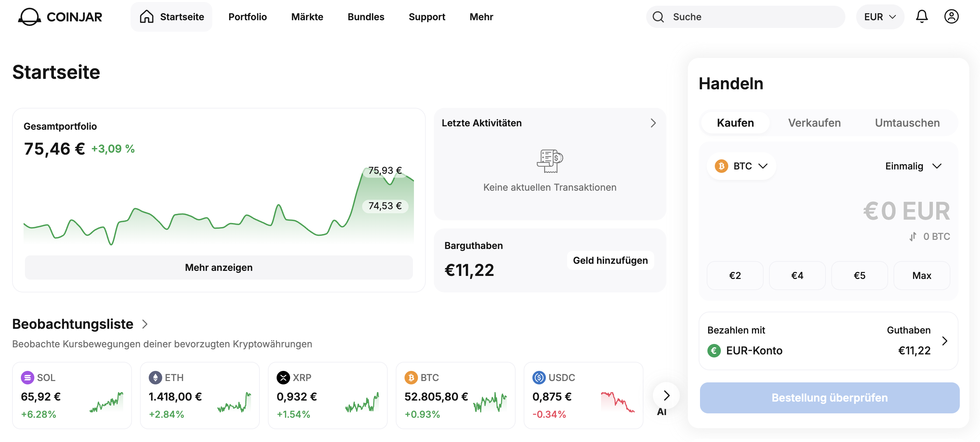Open the USDC watchlist card
980x442 pixels.
point(583,396)
